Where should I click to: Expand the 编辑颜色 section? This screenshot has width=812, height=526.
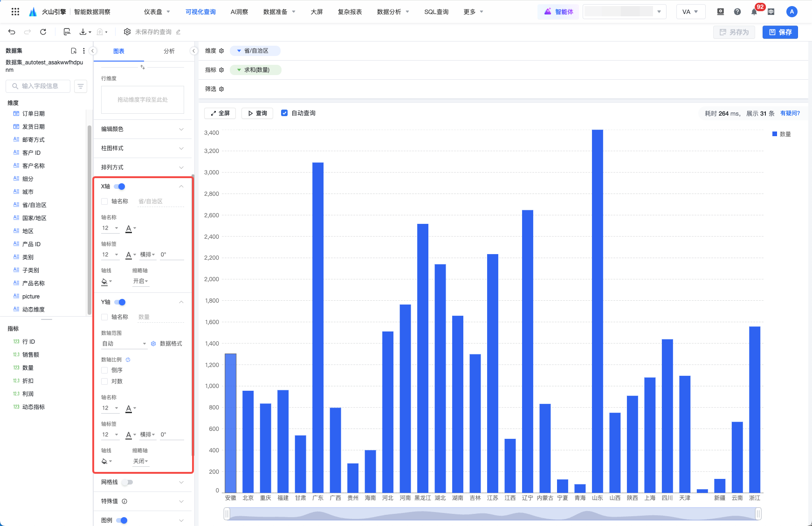(143, 129)
